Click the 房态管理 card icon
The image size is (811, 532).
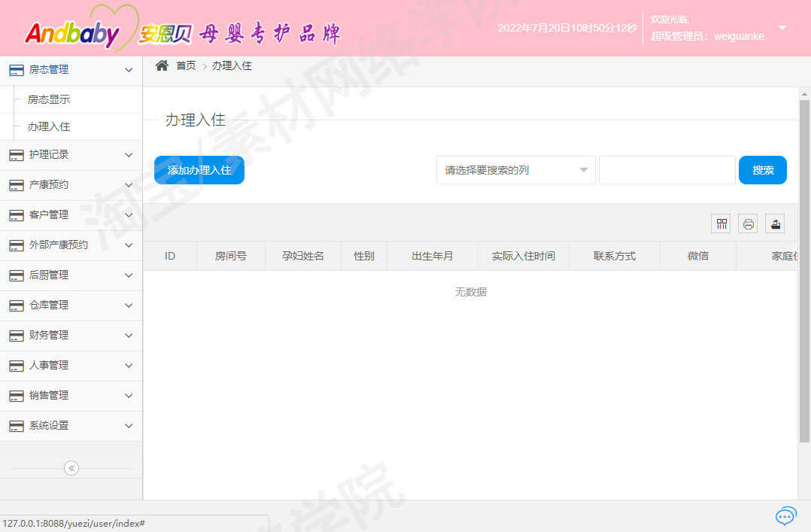pyautogui.click(x=17, y=70)
